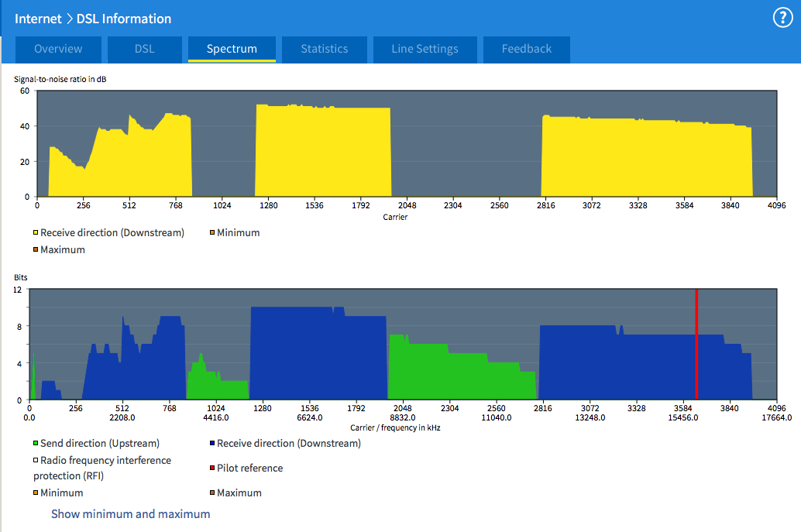The height and width of the screenshot is (532, 801).
Task: Open the help question mark icon
Action: (x=782, y=19)
